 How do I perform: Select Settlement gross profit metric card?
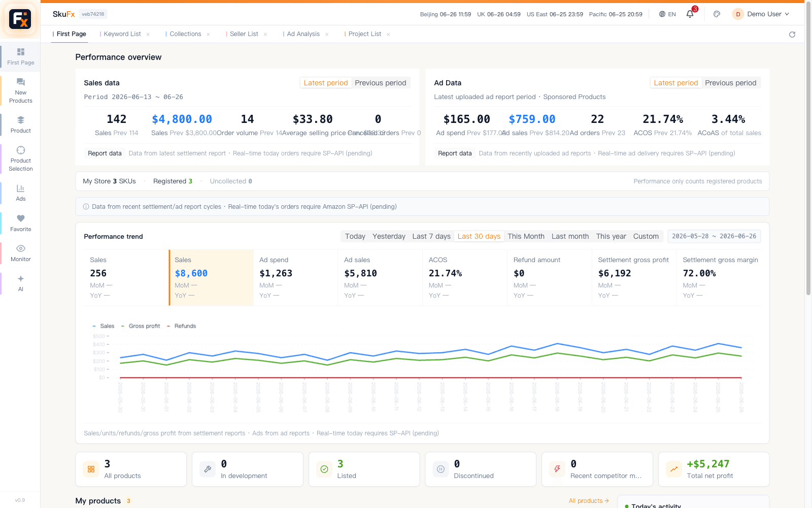(x=634, y=277)
